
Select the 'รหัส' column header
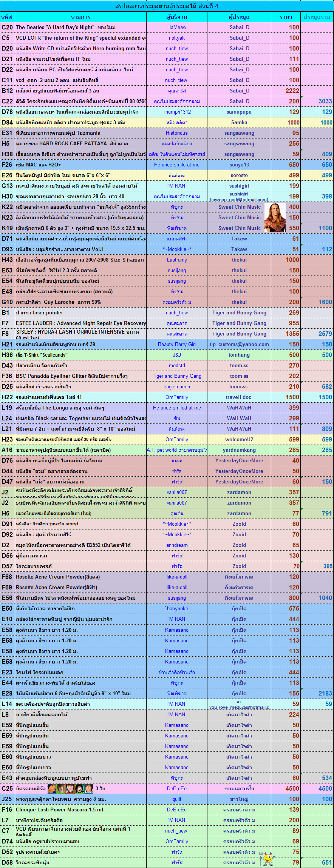click(8, 17)
